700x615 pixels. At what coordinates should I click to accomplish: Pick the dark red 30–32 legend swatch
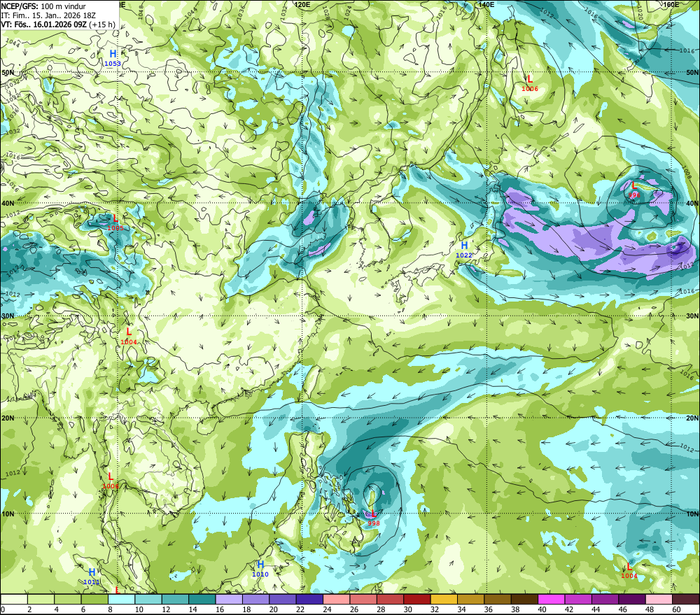click(417, 599)
